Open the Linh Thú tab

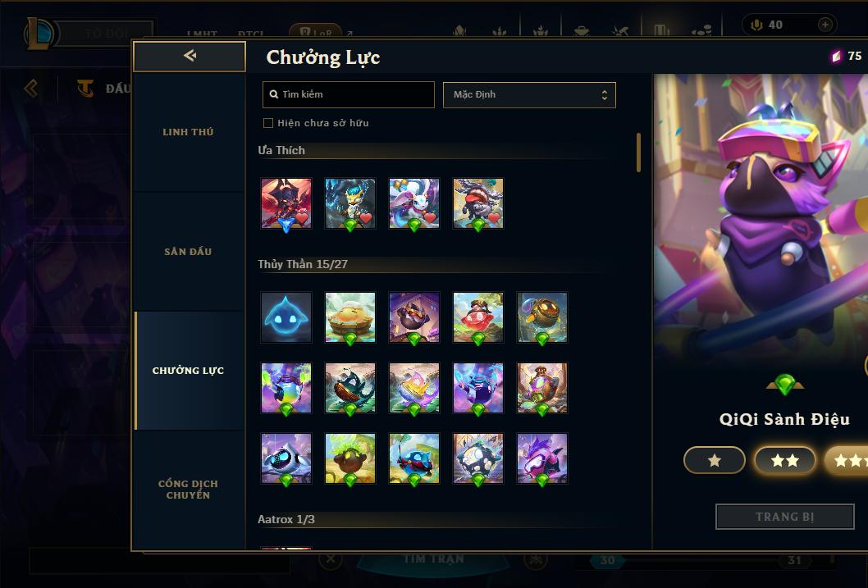point(188,132)
